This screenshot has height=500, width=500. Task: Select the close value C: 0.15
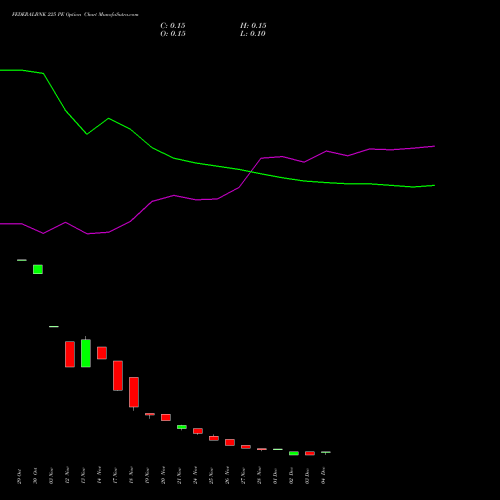173,26
